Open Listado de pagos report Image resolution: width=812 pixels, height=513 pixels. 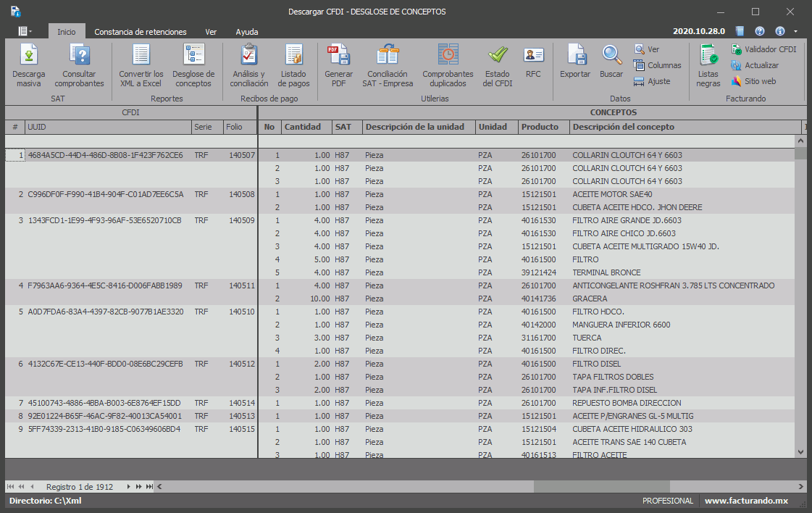[294, 65]
